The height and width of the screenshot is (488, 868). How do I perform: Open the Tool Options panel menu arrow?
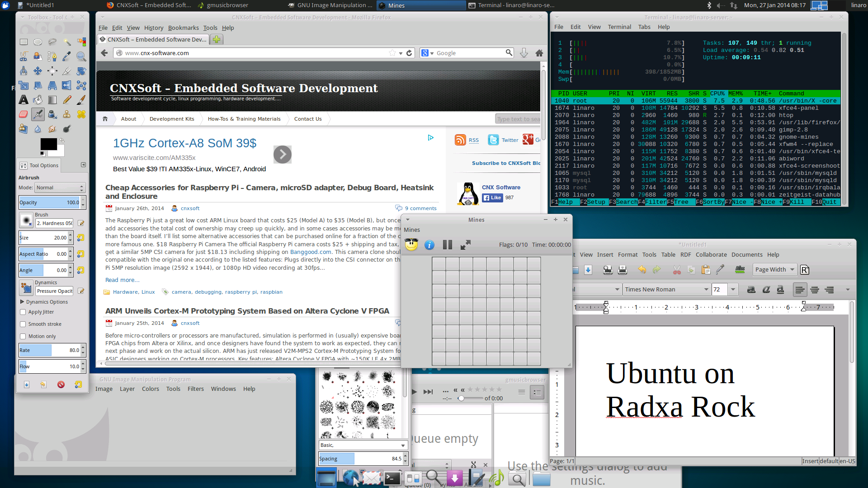(83, 165)
